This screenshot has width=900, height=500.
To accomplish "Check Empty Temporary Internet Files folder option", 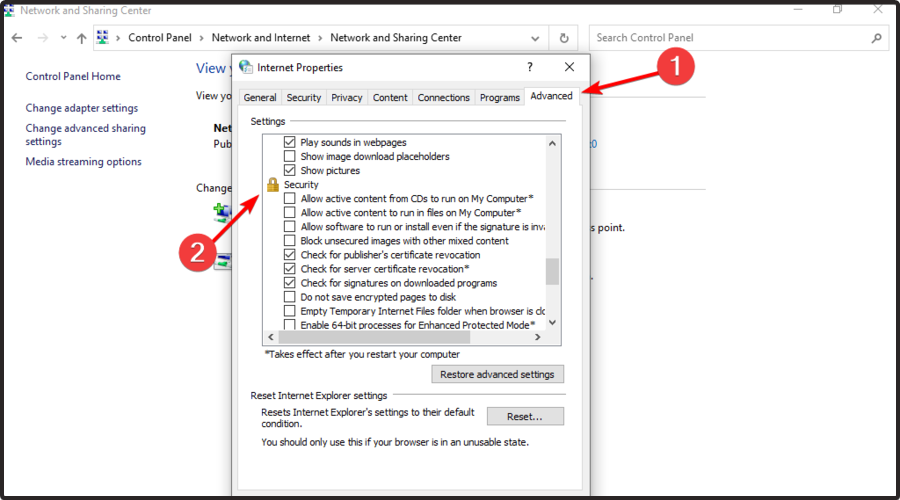I will click(x=290, y=311).
